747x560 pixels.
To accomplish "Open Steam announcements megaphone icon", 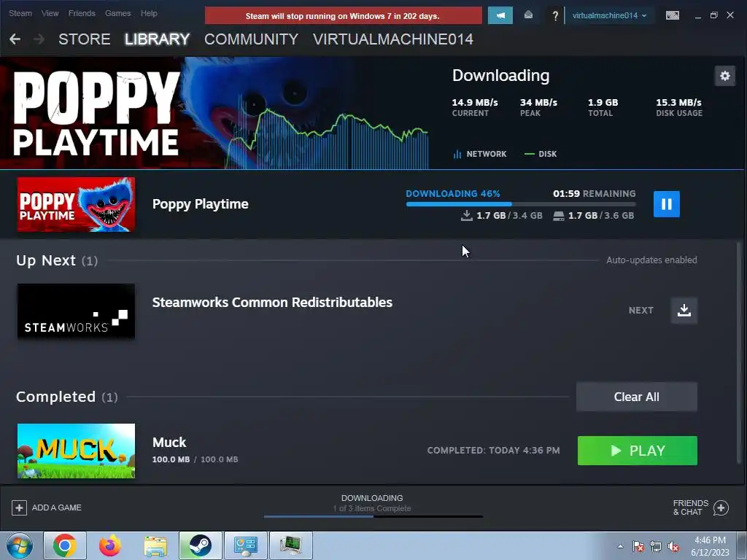I will pyautogui.click(x=500, y=15).
